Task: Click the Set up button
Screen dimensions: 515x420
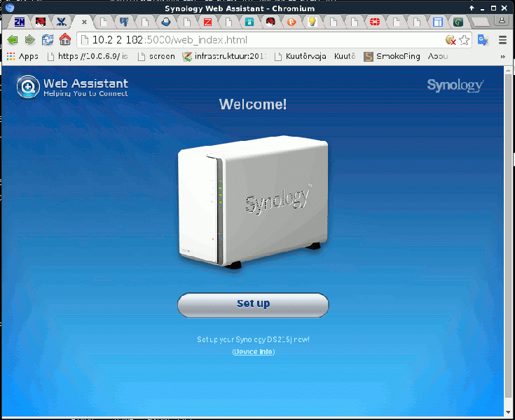Action: point(253,305)
